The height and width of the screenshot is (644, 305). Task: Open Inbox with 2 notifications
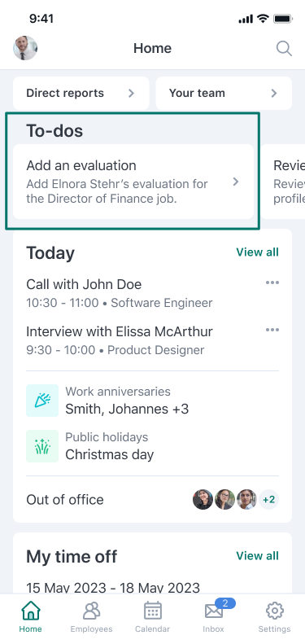(213, 617)
